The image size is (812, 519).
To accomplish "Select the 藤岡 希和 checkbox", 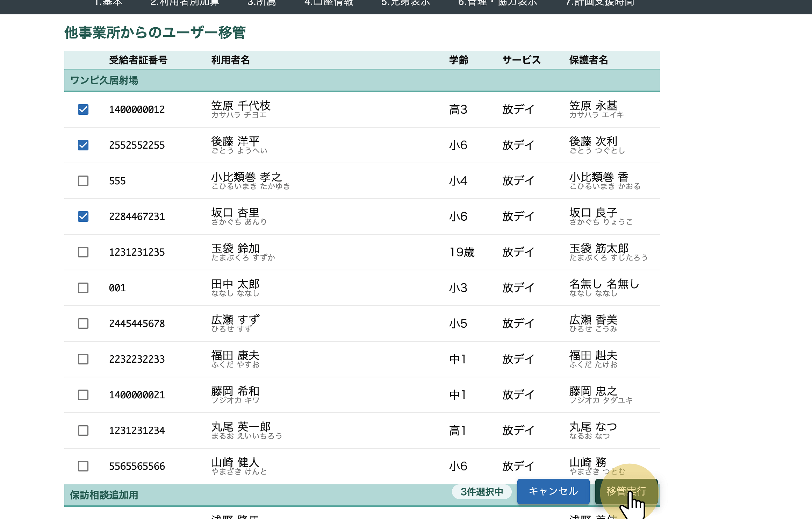I will 83,395.
